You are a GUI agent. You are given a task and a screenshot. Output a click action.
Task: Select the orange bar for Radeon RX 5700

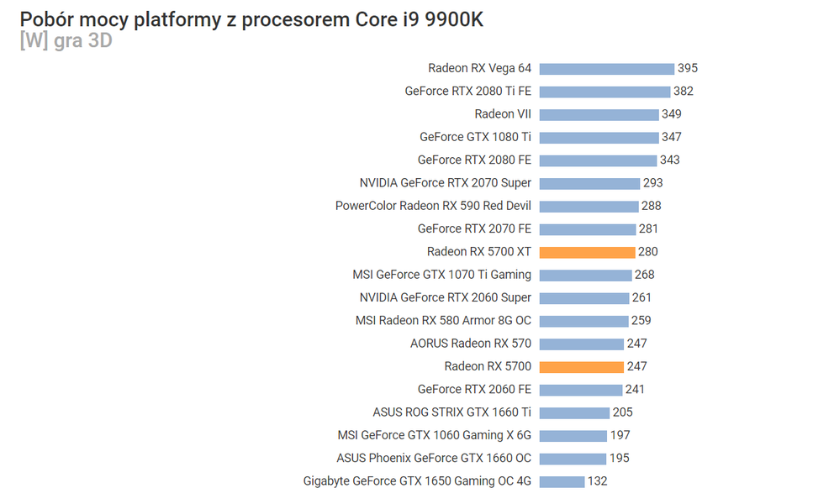pos(581,367)
